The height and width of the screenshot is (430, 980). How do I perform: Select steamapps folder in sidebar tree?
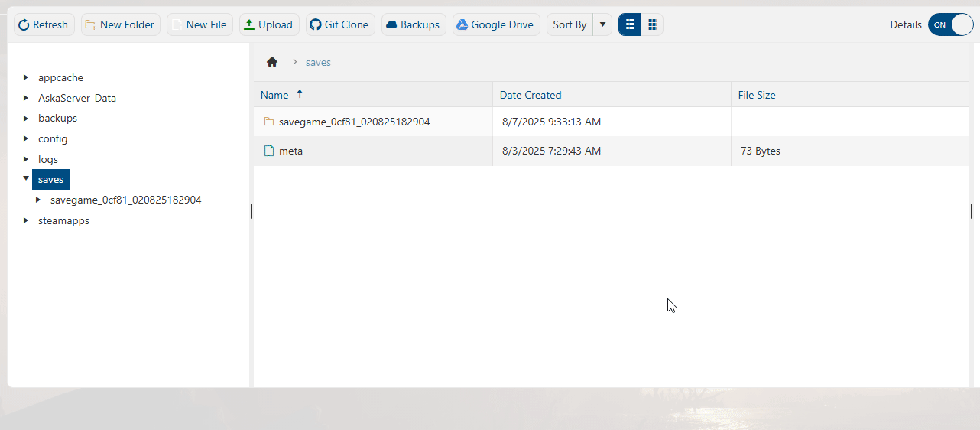coord(63,220)
